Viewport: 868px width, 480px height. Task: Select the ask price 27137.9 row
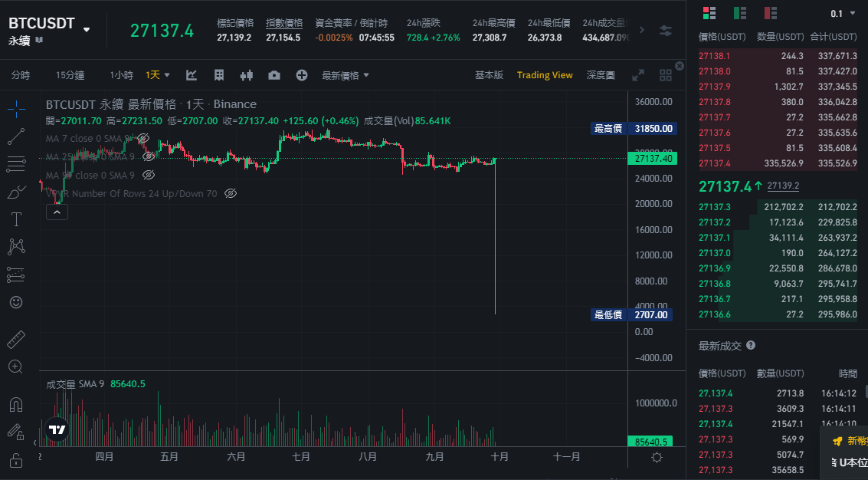(x=778, y=87)
